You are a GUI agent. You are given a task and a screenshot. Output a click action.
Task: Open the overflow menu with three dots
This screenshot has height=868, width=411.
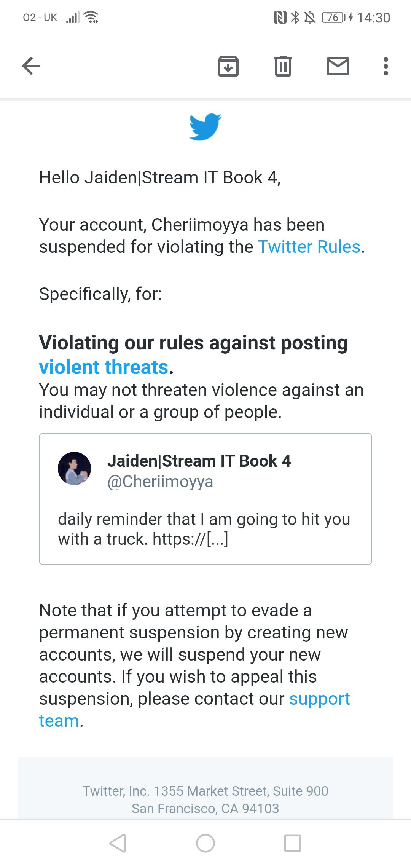(x=386, y=66)
